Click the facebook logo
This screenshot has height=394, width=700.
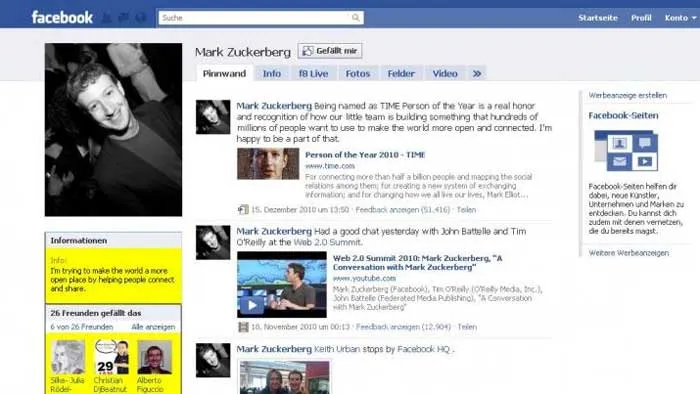62,17
